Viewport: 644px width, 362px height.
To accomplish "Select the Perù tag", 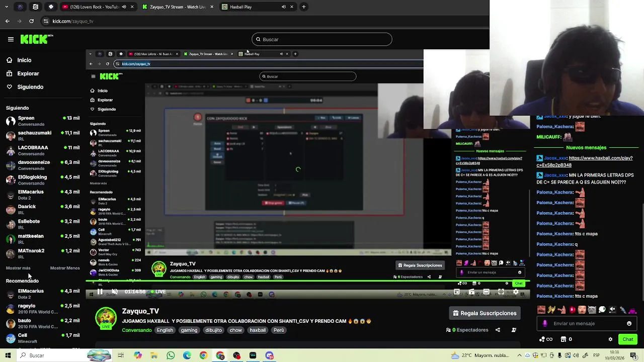I will coord(279,330).
